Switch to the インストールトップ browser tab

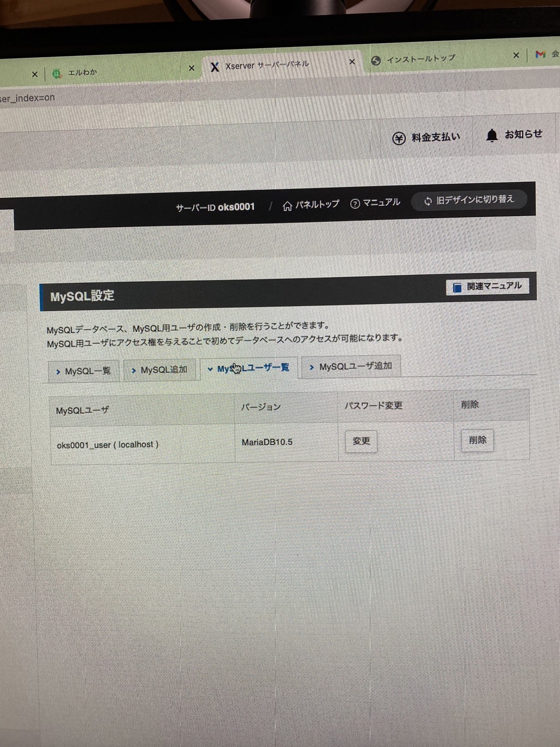click(x=444, y=59)
